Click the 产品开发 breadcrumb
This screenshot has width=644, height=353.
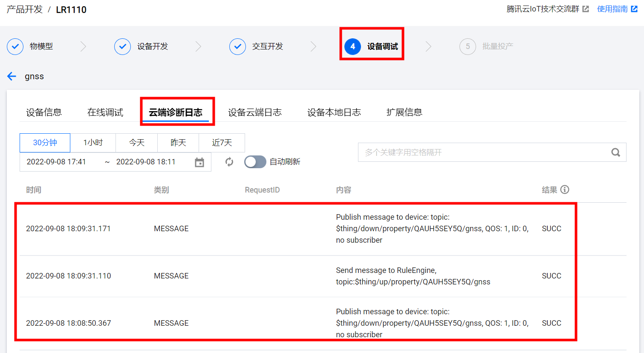[x=25, y=9]
